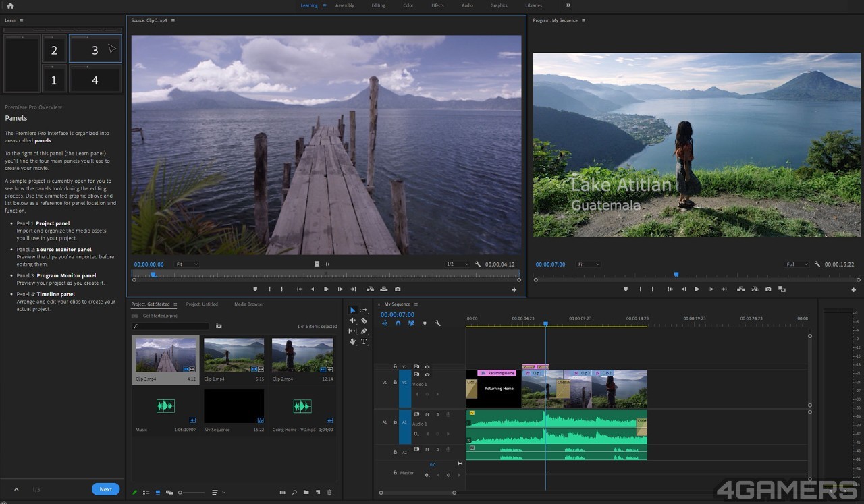Export frame from Program Monitor camera icon
The image size is (864, 504).
768,289
